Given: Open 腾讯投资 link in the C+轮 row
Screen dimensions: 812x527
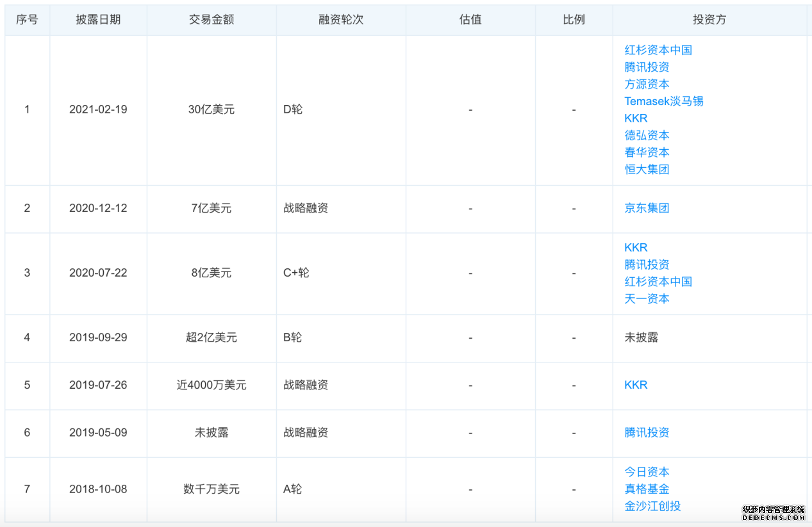Looking at the screenshot, I should point(647,264).
